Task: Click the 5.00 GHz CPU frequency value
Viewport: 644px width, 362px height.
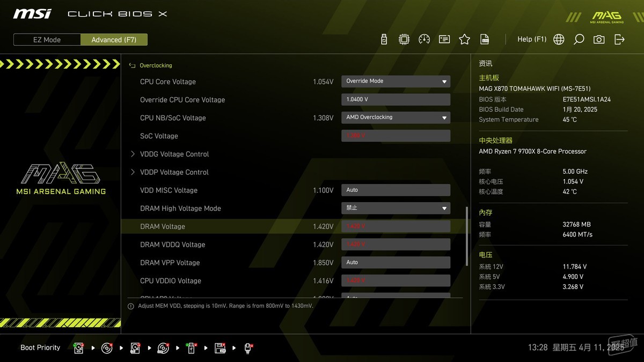Action: pos(575,172)
